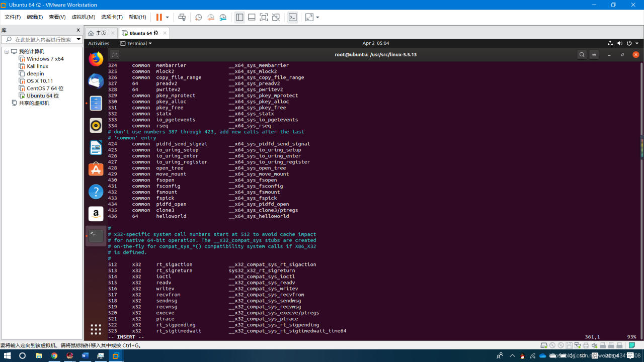Click the new tab icon in terminal header
Screen dimensions: 644x362
115,55
